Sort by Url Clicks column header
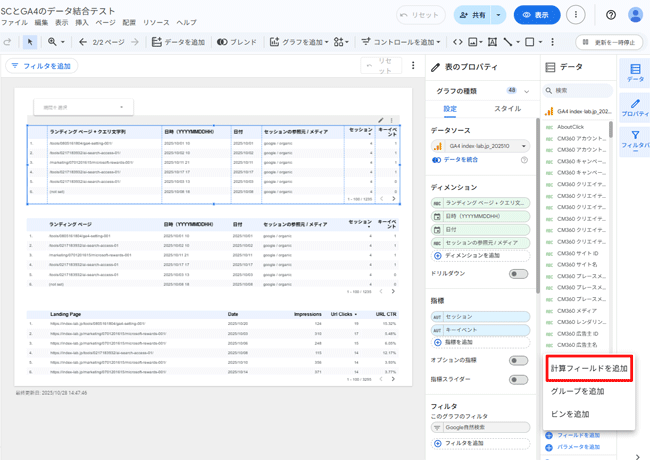This screenshot has width=650, height=460. (344, 314)
